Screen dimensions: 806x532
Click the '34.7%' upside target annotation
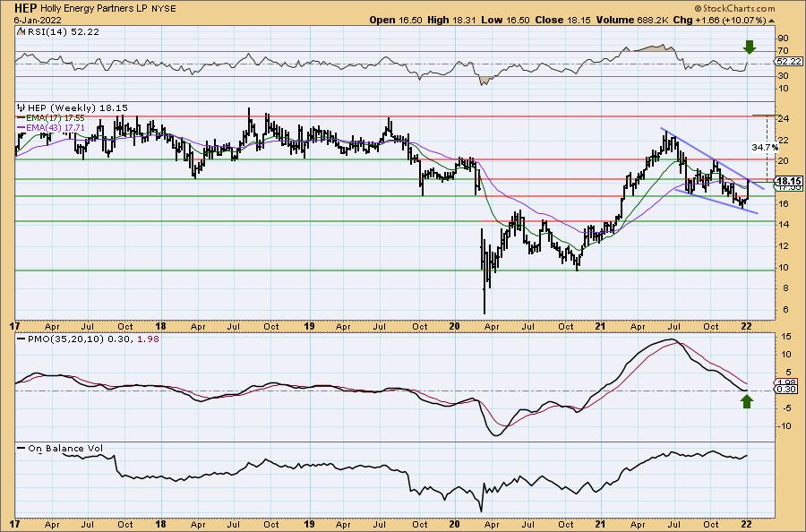click(765, 147)
